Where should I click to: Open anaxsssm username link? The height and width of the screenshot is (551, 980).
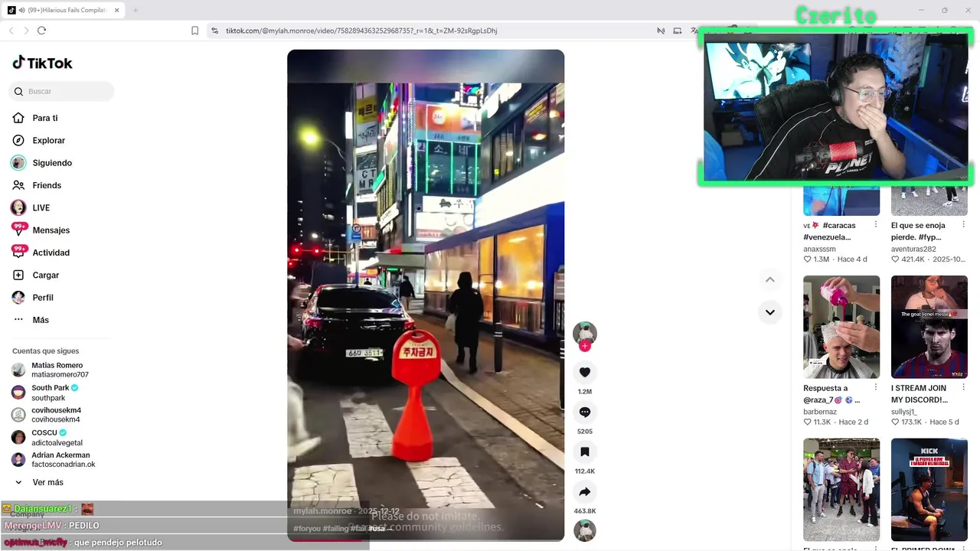point(819,249)
